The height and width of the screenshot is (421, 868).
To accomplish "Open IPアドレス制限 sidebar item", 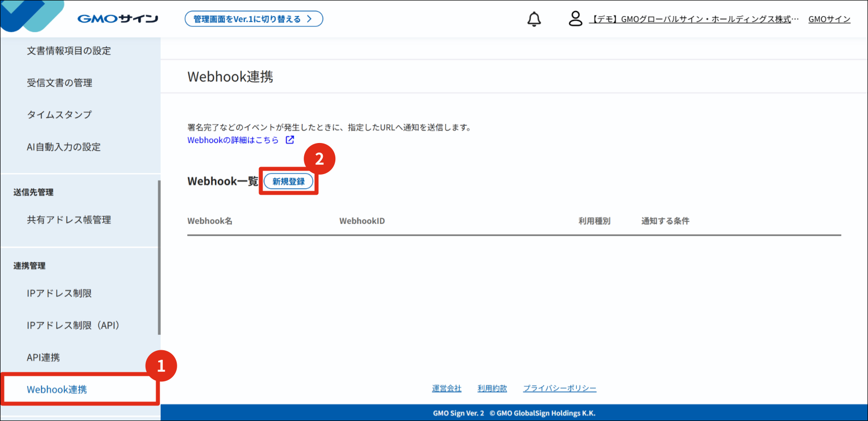I will [x=59, y=294].
